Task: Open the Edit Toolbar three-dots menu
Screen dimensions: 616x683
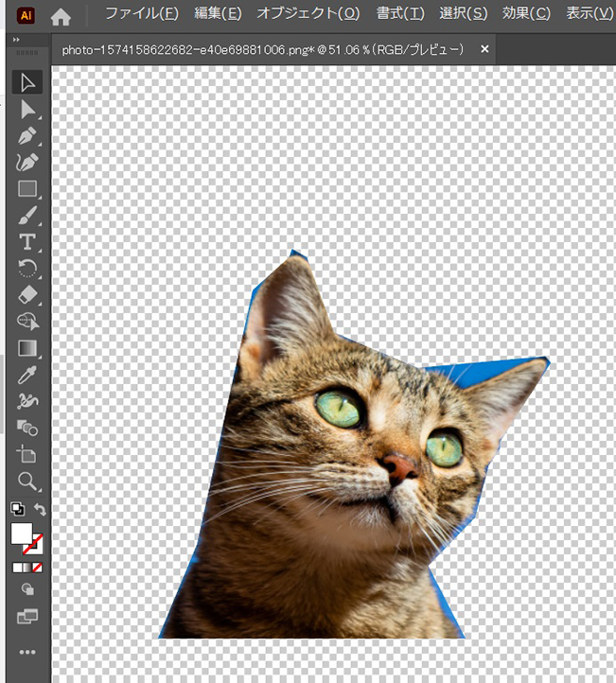Action: coord(27,652)
